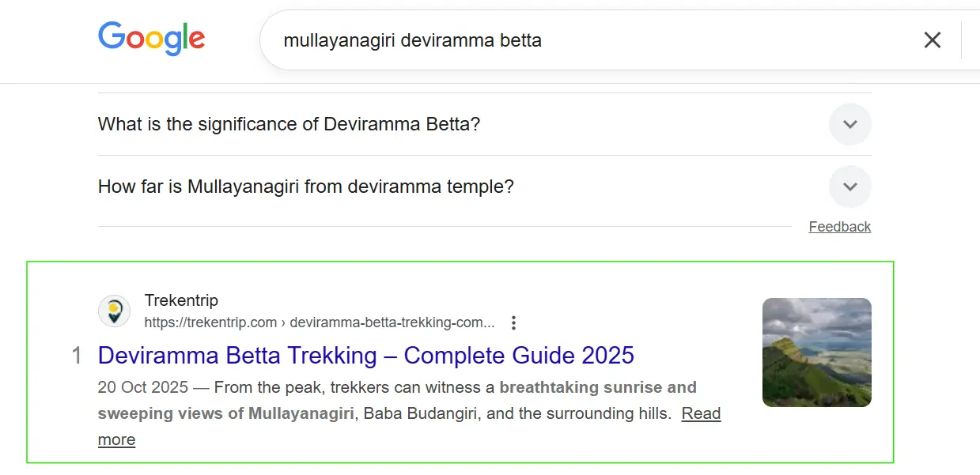Click the Google logo

(x=151, y=39)
